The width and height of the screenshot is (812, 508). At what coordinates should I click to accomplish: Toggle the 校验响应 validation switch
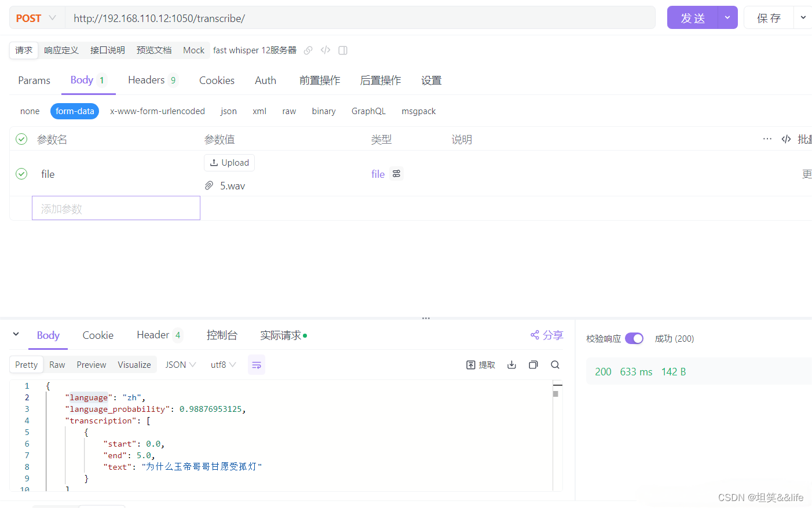(634, 338)
